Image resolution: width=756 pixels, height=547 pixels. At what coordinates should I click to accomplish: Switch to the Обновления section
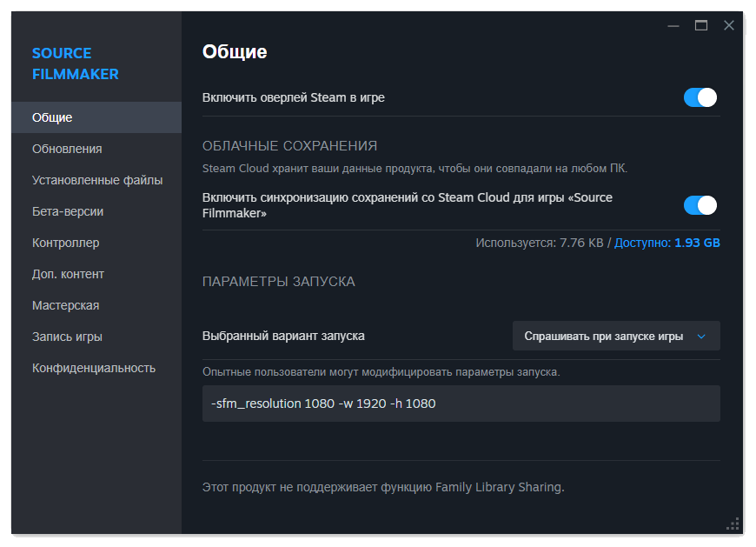[67, 149]
